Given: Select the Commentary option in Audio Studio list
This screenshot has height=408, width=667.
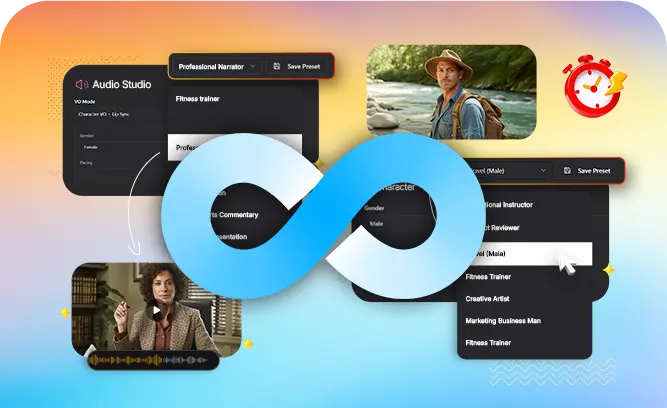Looking at the screenshot, I should [x=236, y=215].
